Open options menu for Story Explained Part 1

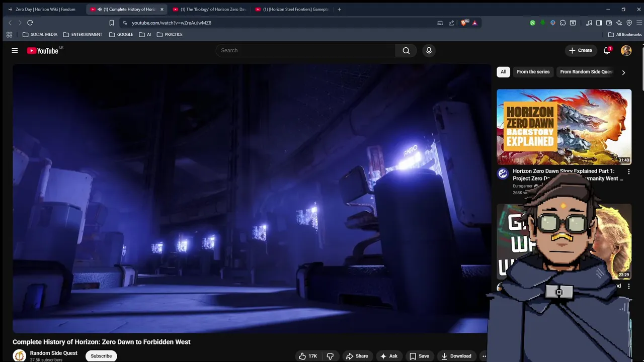click(x=628, y=171)
